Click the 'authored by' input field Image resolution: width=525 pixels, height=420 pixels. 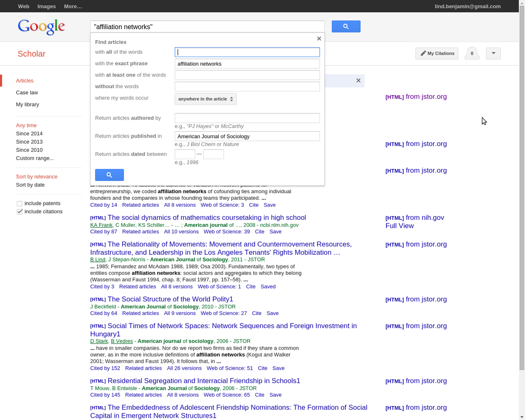247,118
